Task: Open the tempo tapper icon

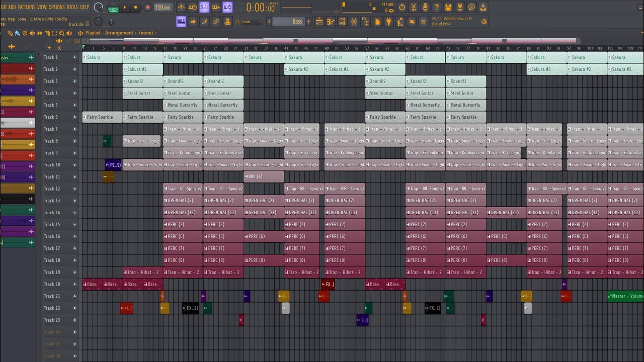Action: point(400,22)
